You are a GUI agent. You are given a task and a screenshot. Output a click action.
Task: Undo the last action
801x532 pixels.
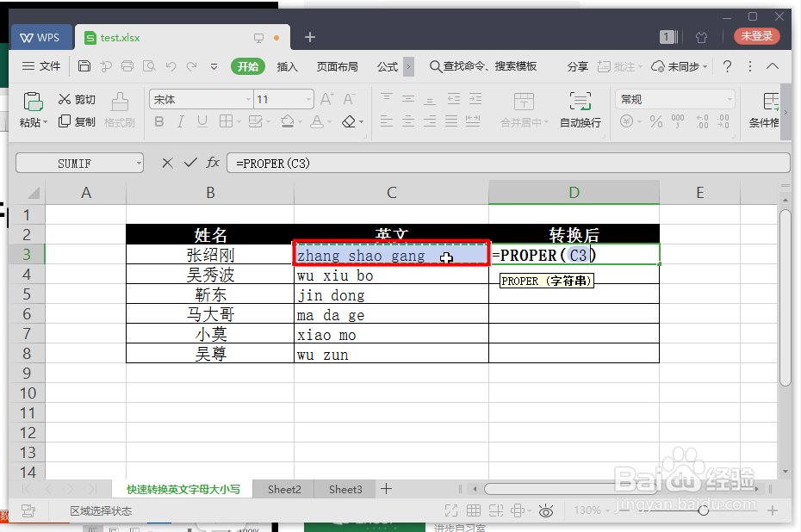tap(171, 66)
